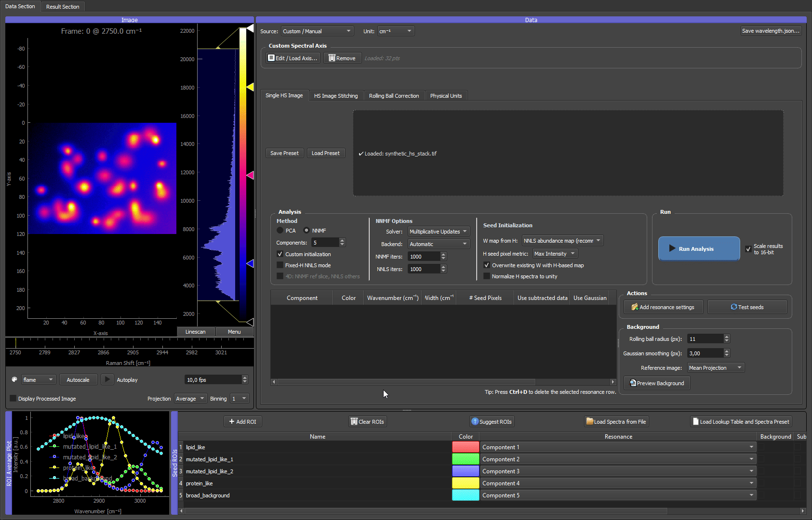Start autoplay with the play arrow button
The width and height of the screenshot is (812, 520).
click(107, 379)
